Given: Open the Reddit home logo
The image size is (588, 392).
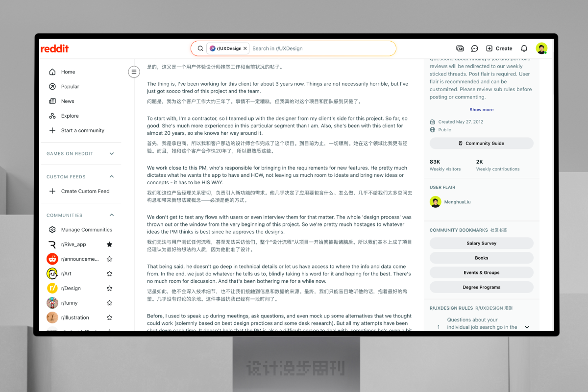Looking at the screenshot, I should (54, 49).
